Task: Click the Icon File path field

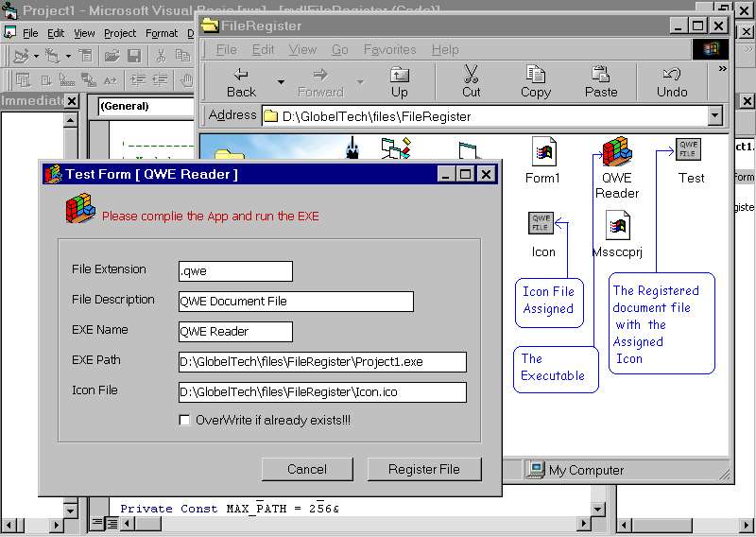Action: point(322,392)
